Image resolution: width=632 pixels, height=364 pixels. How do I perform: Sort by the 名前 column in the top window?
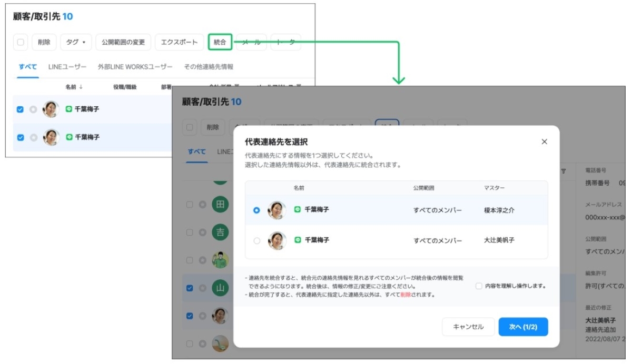74,87
